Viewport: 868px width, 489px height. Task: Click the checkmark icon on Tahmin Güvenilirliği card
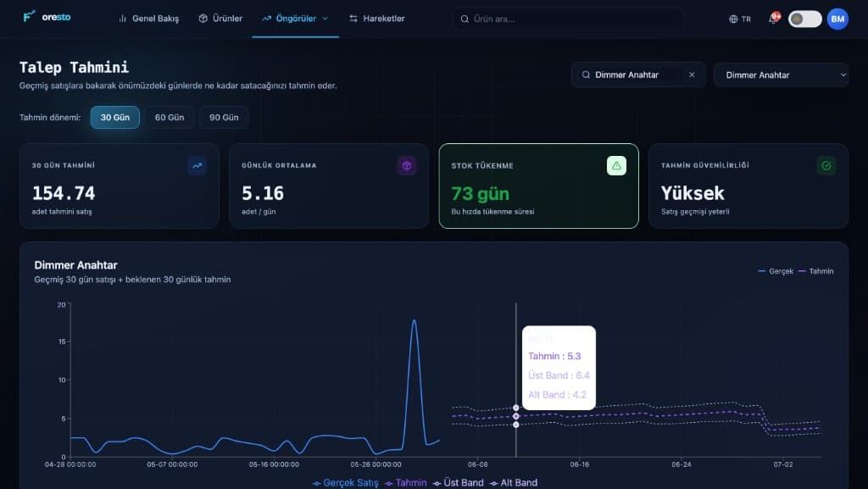point(826,165)
